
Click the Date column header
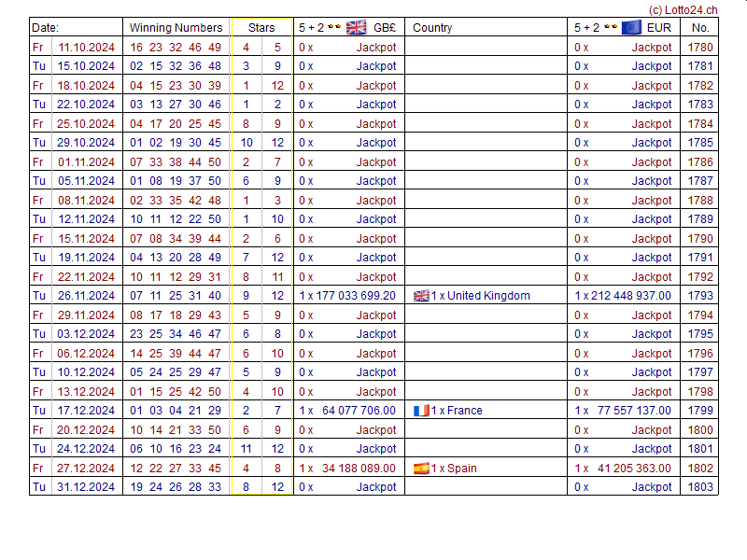[46, 28]
